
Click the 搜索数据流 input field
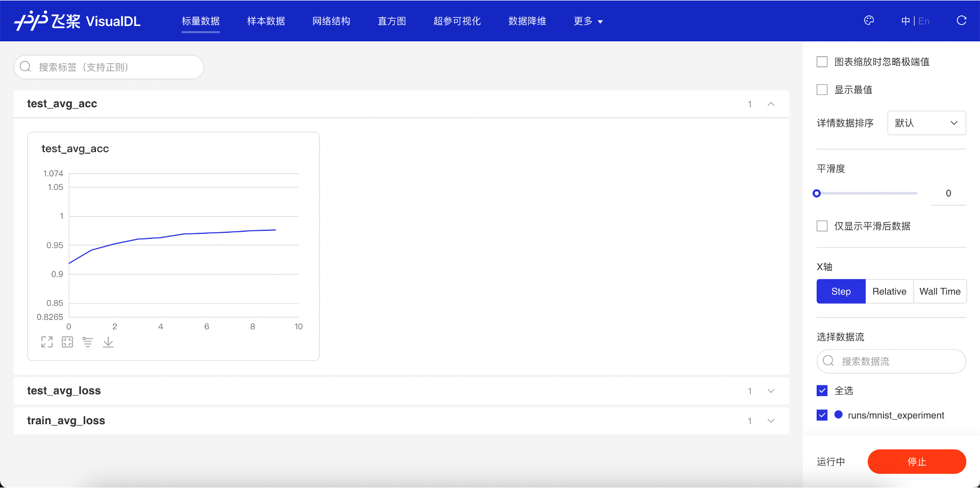898,361
